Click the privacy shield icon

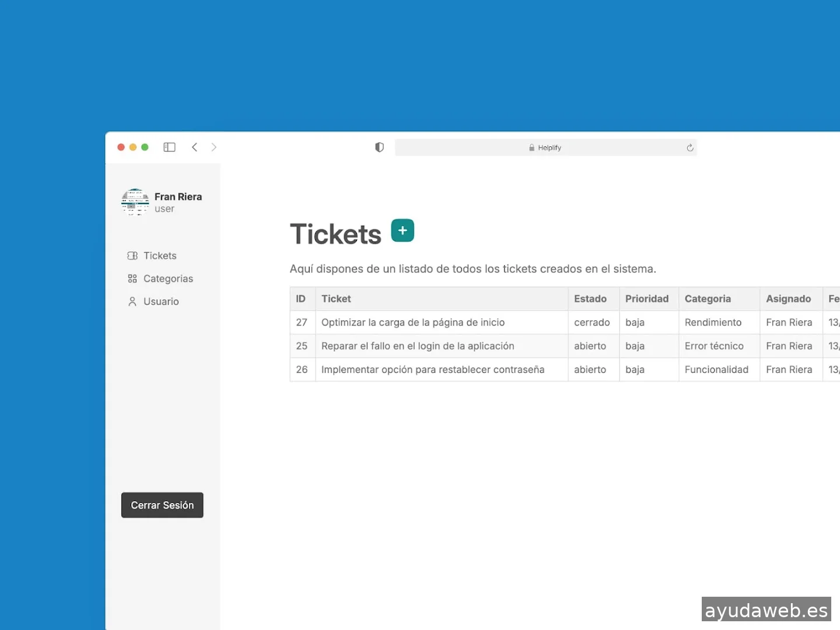coord(379,148)
